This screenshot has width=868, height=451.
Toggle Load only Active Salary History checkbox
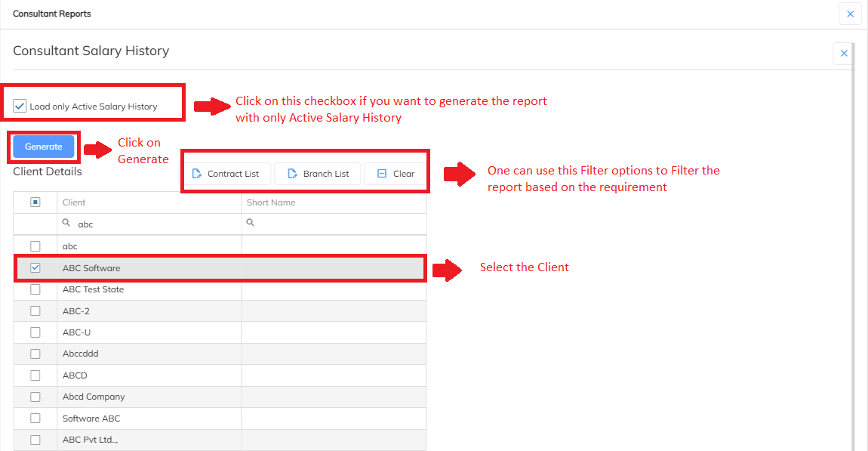20,107
